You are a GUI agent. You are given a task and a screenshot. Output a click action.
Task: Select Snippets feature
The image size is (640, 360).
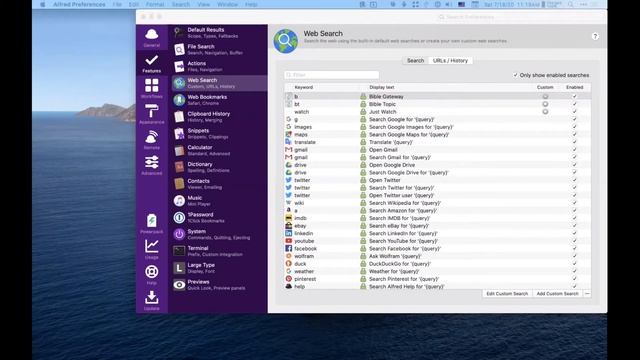pos(219,133)
